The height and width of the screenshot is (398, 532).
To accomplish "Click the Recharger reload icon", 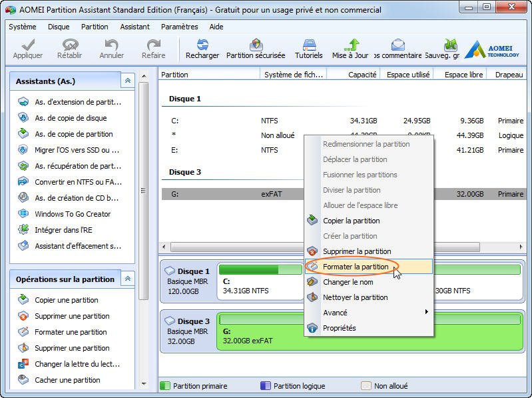I will click(202, 49).
